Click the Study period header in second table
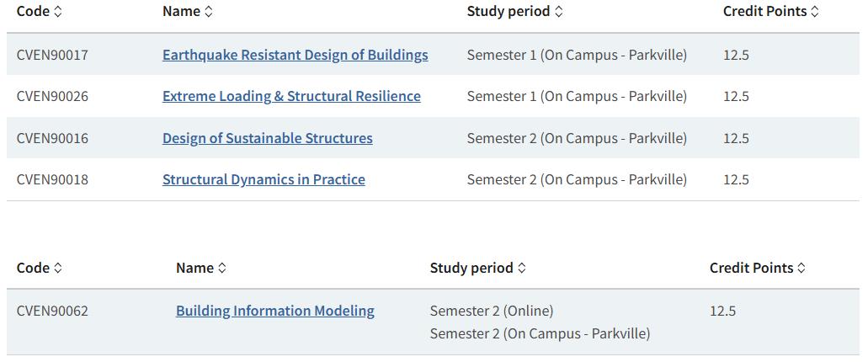 [x=471, y=268]
